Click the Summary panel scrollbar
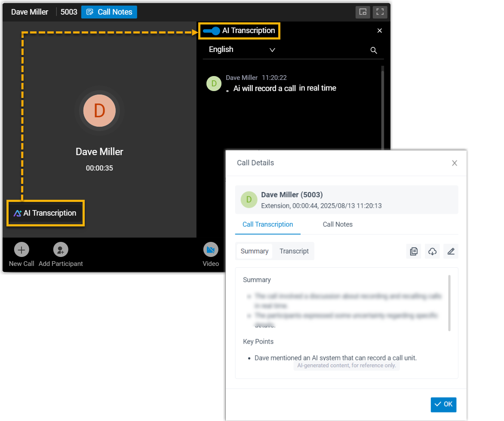 point(449,303)
